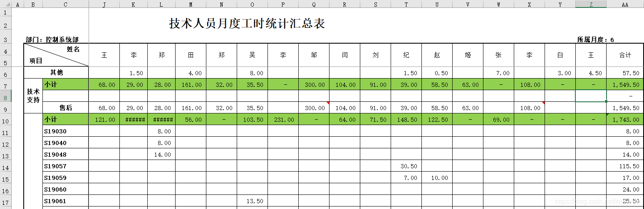Select column Z header
The image size is (644, 209).
591,4
